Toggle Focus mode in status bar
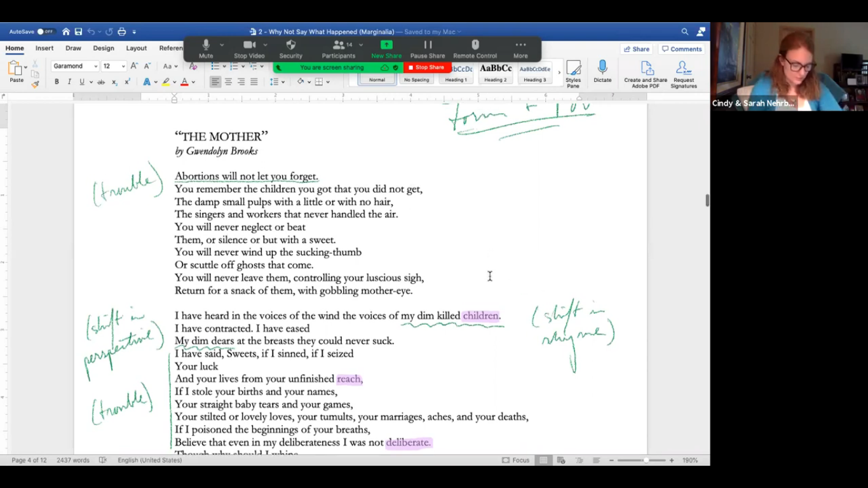This screenshot has height=488, width=868. tap(516, 460)
